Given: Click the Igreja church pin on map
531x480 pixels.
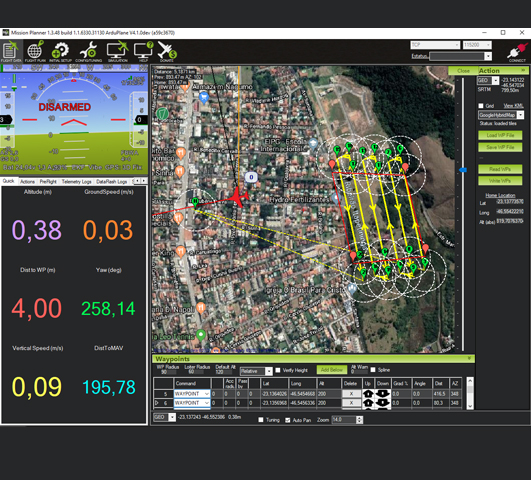Looking at the screenshot, I should click(x=353, y=289).
